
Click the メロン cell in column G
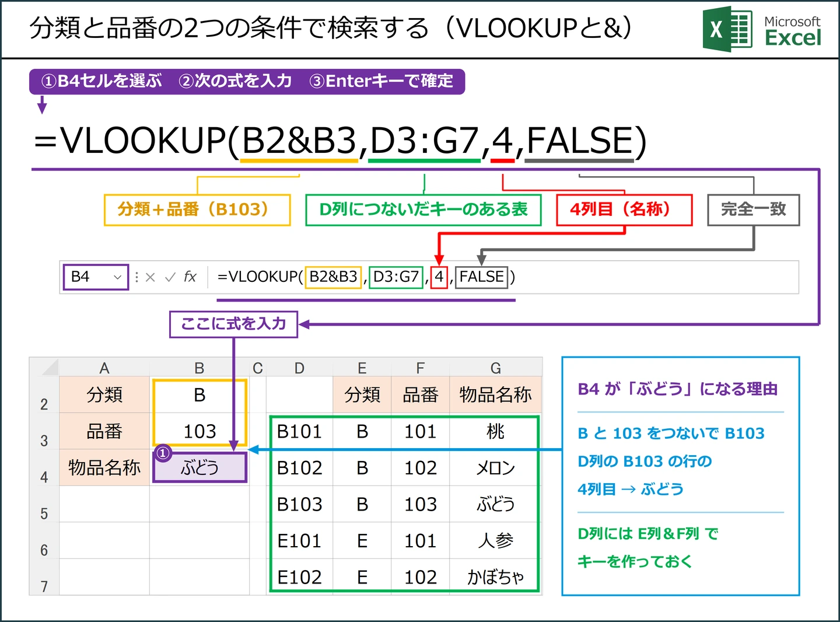(496, 467)
